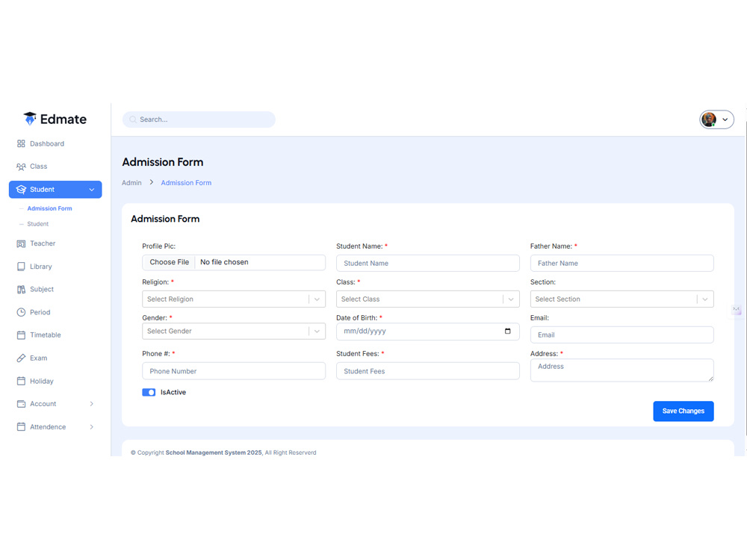Click the Choose File button
Screen dimensions: 747x560
169,262
